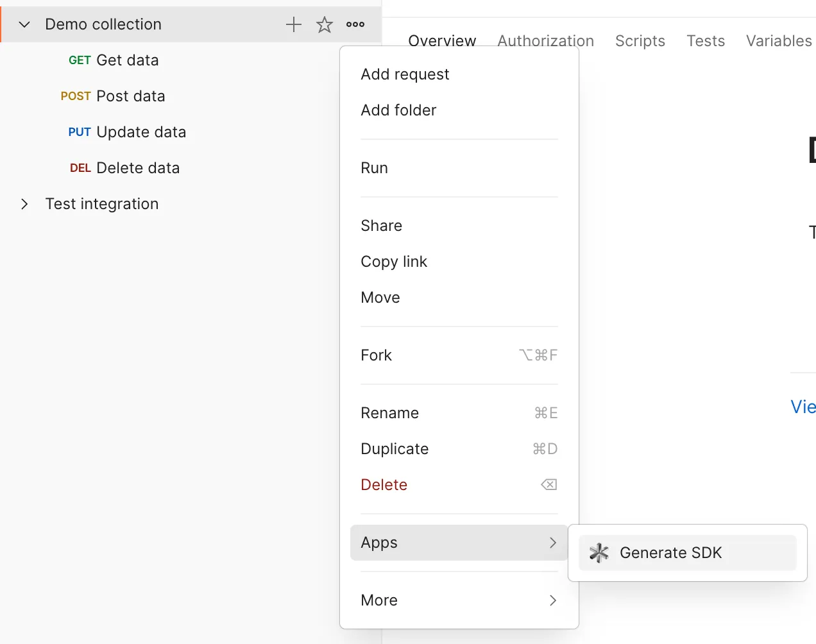Select Fork from the menu
Viewport: 816px width, 644px height.
(376, 355)
